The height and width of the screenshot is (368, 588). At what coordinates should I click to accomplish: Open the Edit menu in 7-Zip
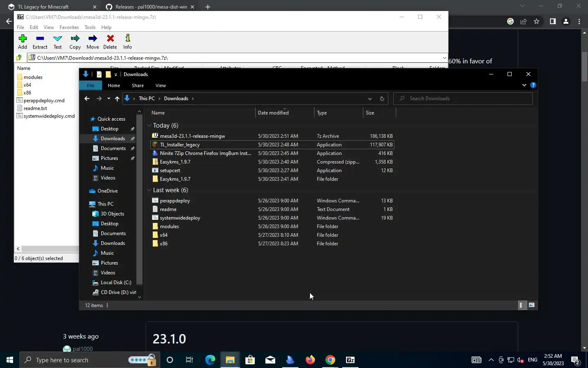click(34, 27)
